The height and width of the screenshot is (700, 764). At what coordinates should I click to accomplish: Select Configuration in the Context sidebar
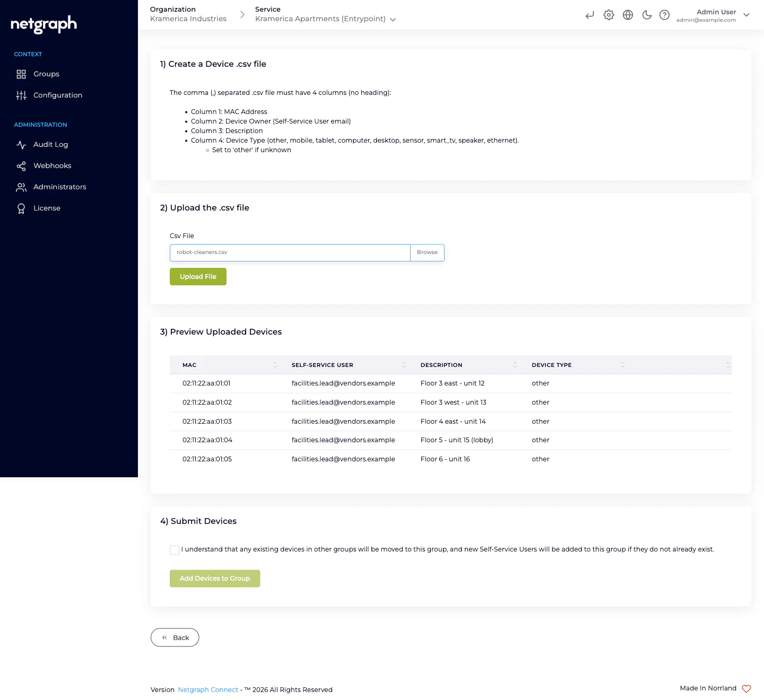(58, 95)
